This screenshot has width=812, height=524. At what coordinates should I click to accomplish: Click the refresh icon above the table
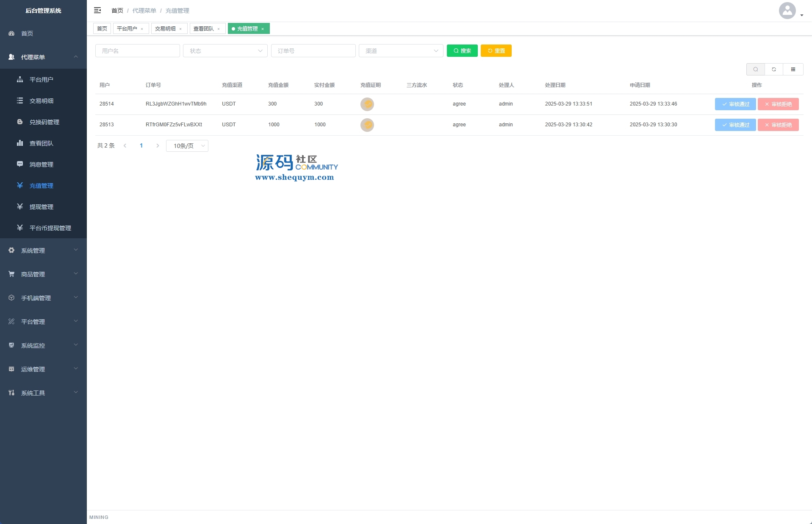coord(774,70)
